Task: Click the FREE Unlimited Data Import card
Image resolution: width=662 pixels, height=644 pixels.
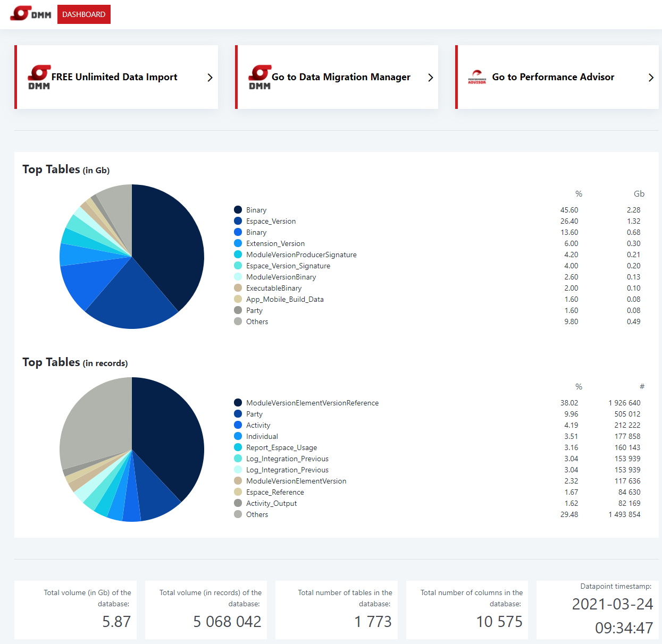Action: 116,77
